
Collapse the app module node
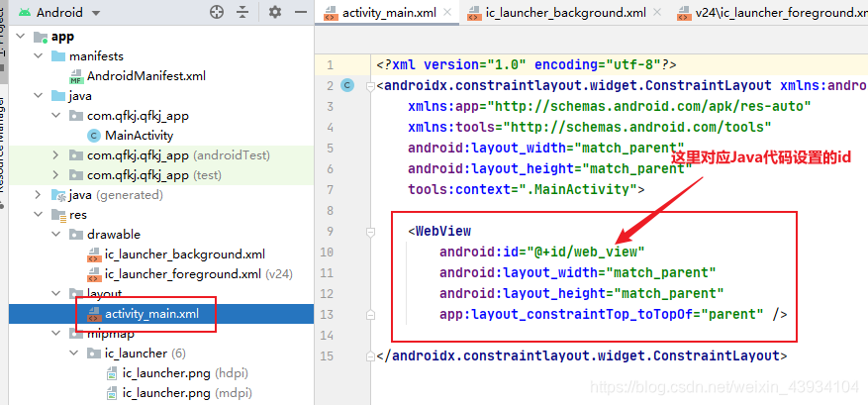pyautogui.click(x=21, y=37)
